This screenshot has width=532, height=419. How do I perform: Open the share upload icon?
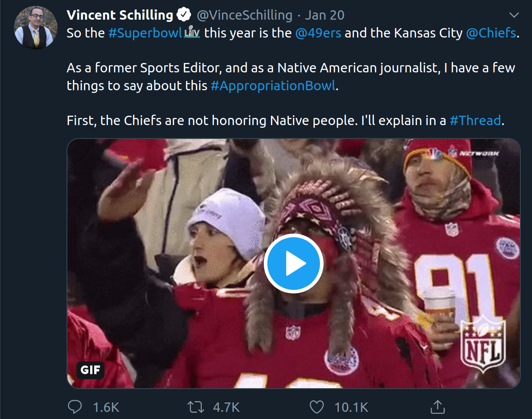point(438,406)
